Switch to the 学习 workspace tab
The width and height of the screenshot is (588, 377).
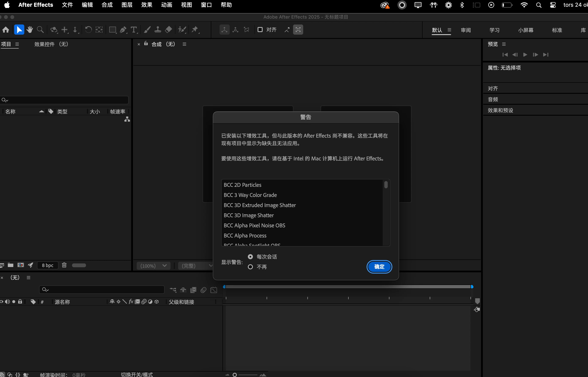(494, 30)
